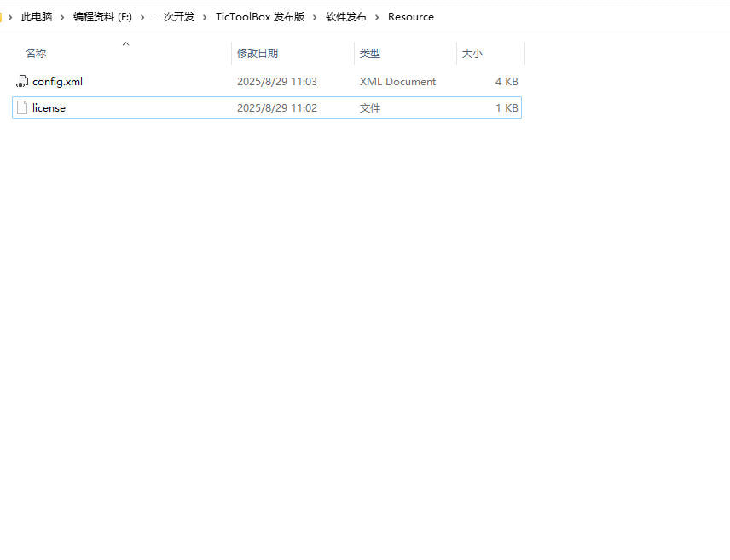Expand the chevron after TicToolBox 发布版
Image resolution: width=730 pixels, height=560 pixels.
click(x=316, y=17)
